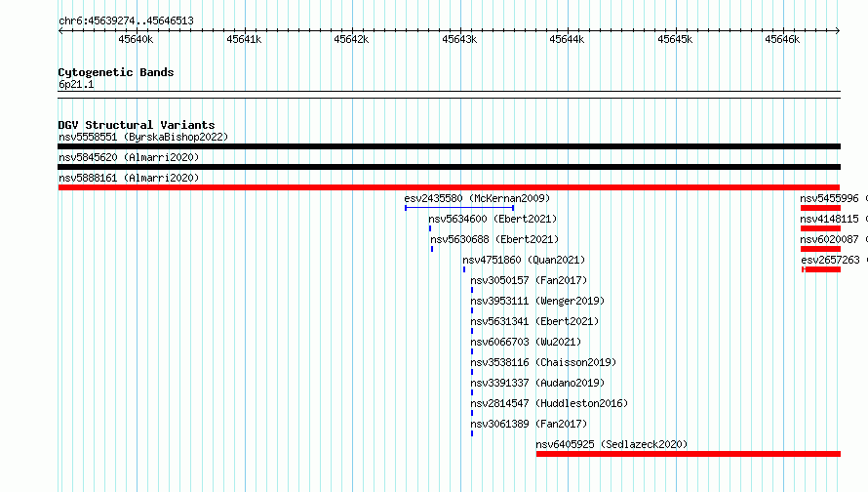Click the nsv5888161 (Almarri2020) label
Viewport: 868px width, 492px height.
(129, 178)
